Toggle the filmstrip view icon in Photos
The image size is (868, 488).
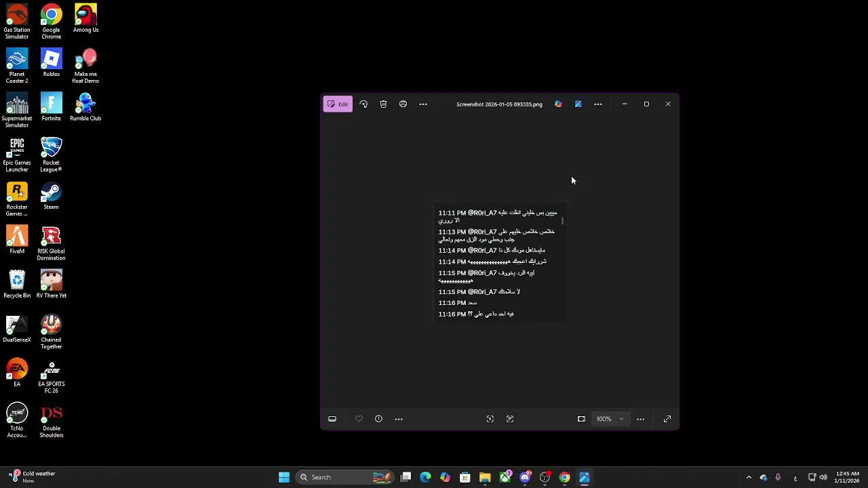(332, 419)
